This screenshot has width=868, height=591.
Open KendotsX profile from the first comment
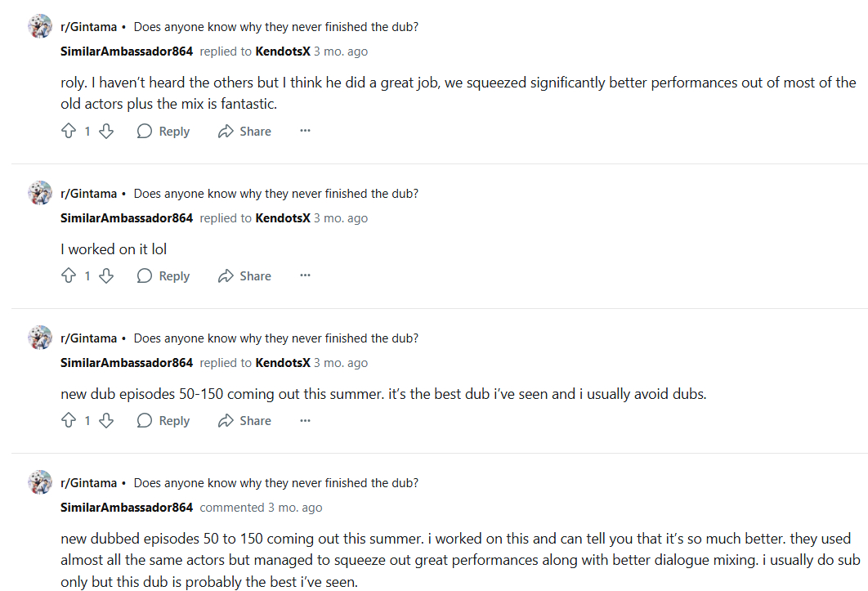pyautogui.click(x=283, y=51)
